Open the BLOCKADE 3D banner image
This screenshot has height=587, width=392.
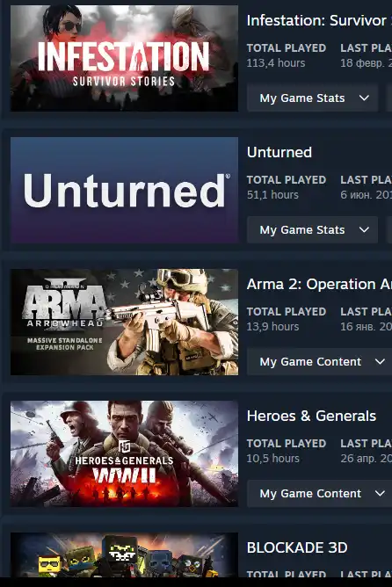coord(124,554)
